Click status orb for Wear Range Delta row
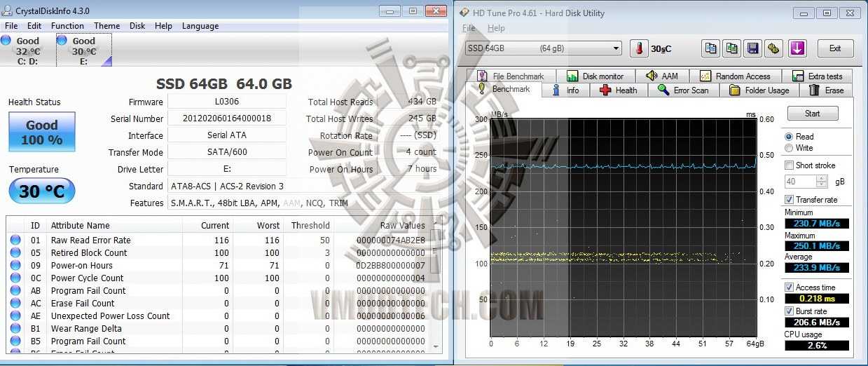This screenshot has width=868, height=366. 15,328
